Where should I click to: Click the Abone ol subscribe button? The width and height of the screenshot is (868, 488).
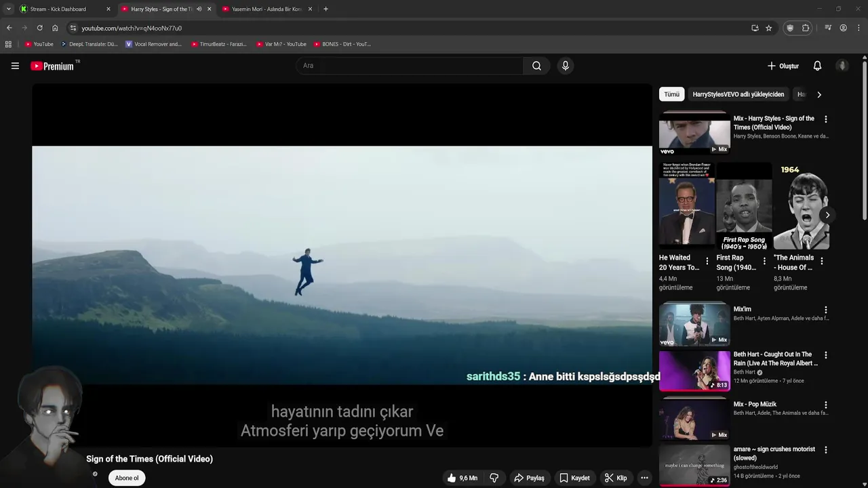(x=127, y=478)
